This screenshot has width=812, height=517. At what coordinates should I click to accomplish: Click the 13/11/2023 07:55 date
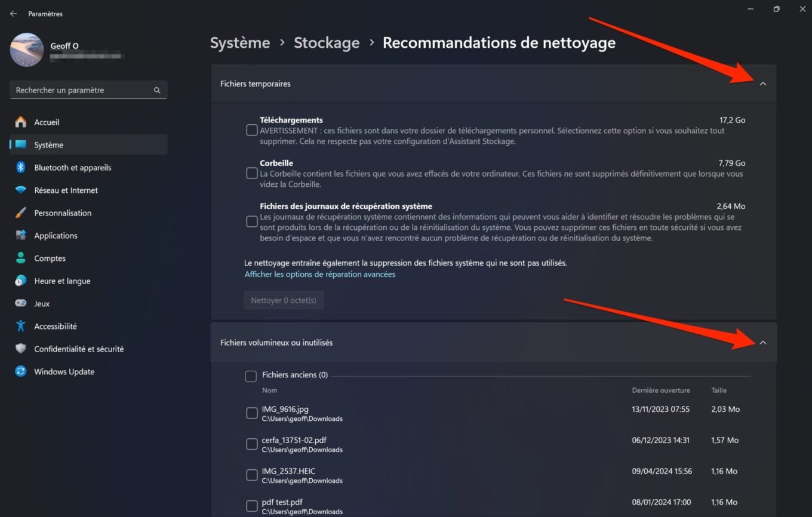click(661, 409)
